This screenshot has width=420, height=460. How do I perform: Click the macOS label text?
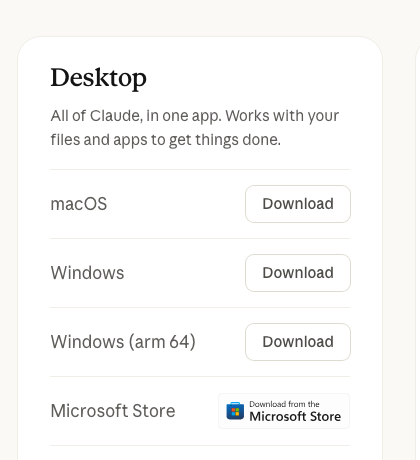coord(79,204)
